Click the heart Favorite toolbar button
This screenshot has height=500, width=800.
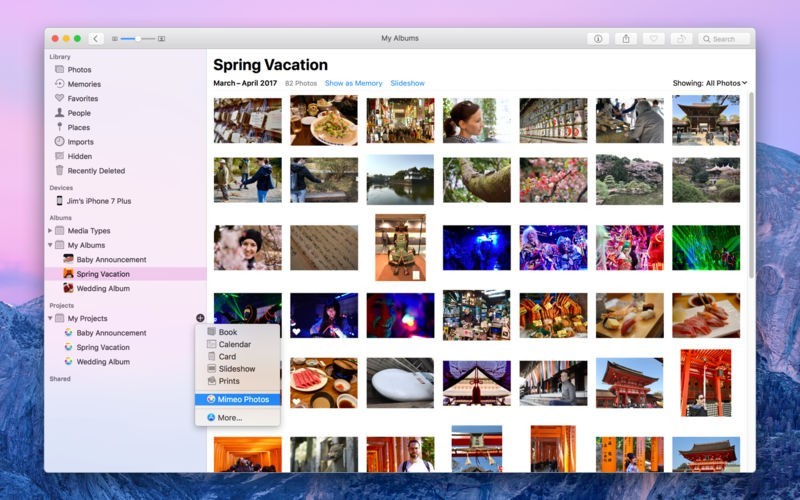[654, 39]
